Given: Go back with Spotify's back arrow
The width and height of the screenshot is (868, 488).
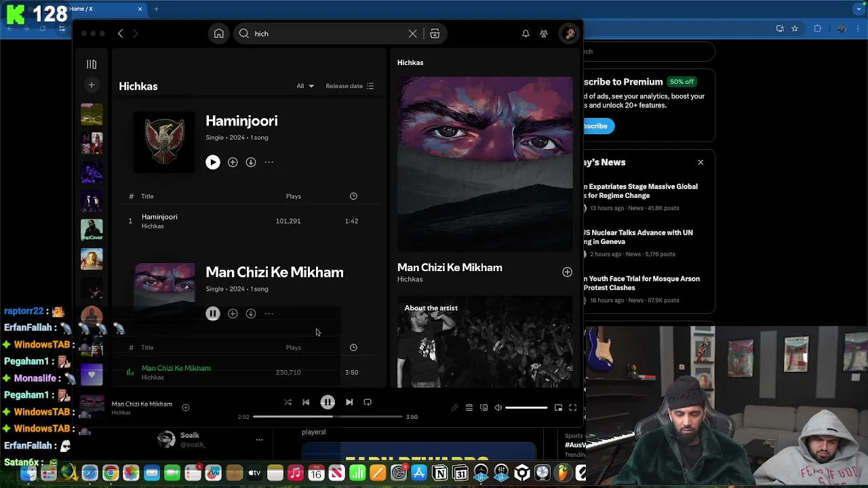Looking at the screenshot, I should coord(121,34).
